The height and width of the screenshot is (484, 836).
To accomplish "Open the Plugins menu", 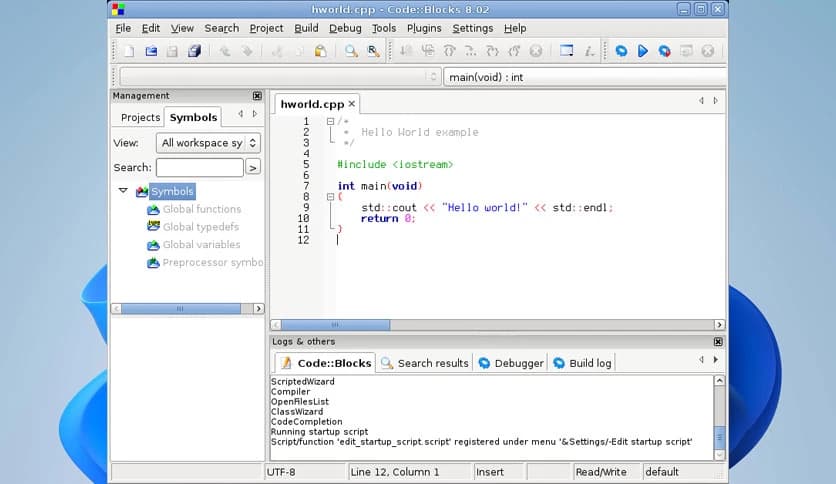I will click(x=424, y=28).
